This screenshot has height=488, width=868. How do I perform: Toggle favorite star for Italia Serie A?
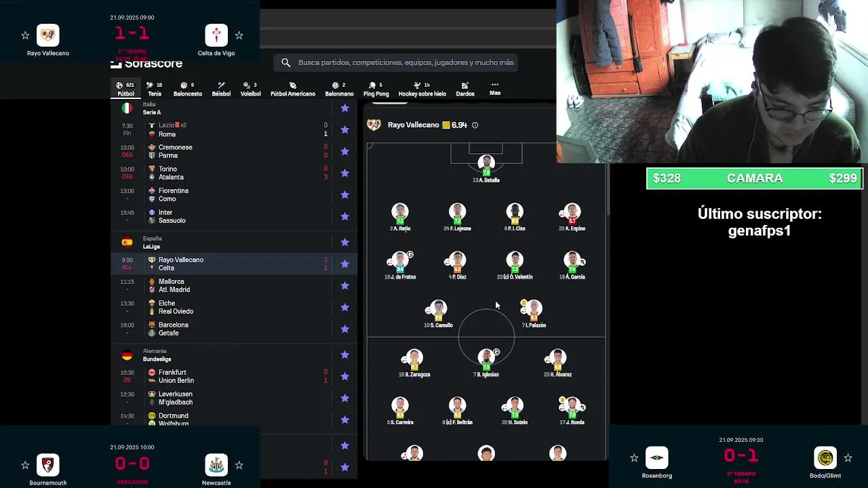click(x=345, y=108)
